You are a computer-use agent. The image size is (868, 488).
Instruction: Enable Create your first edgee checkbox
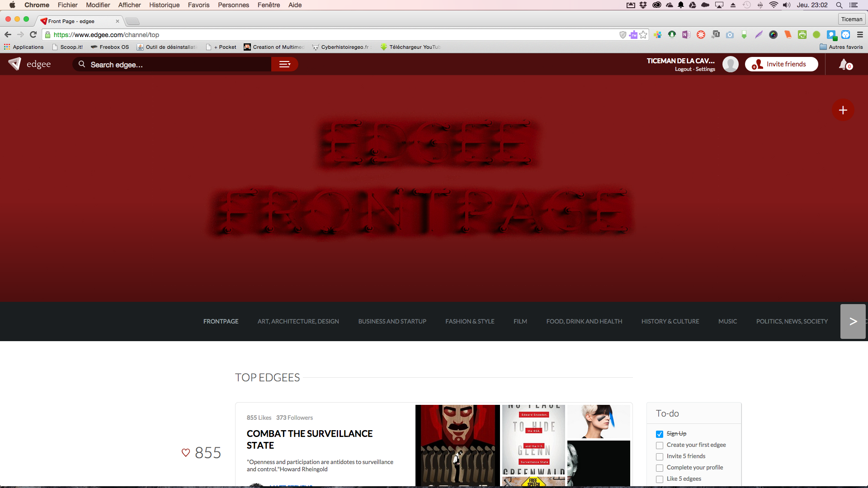659,445
